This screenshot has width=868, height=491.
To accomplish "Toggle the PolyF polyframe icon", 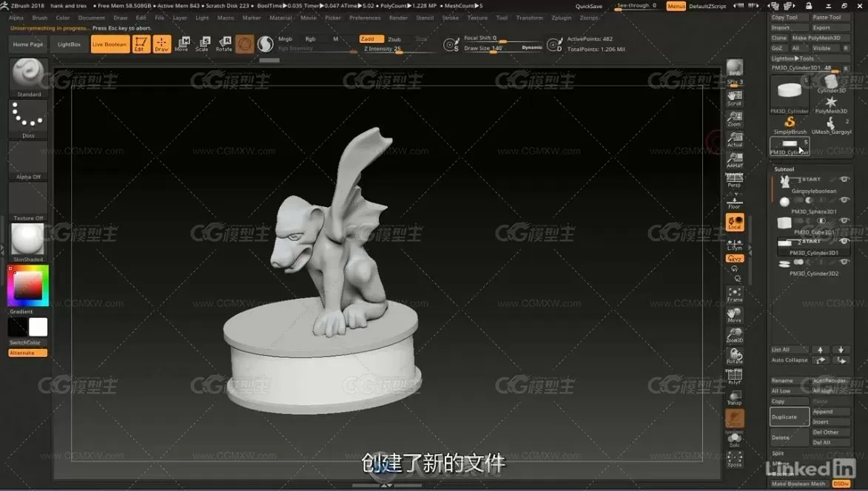I will [735, 376].
